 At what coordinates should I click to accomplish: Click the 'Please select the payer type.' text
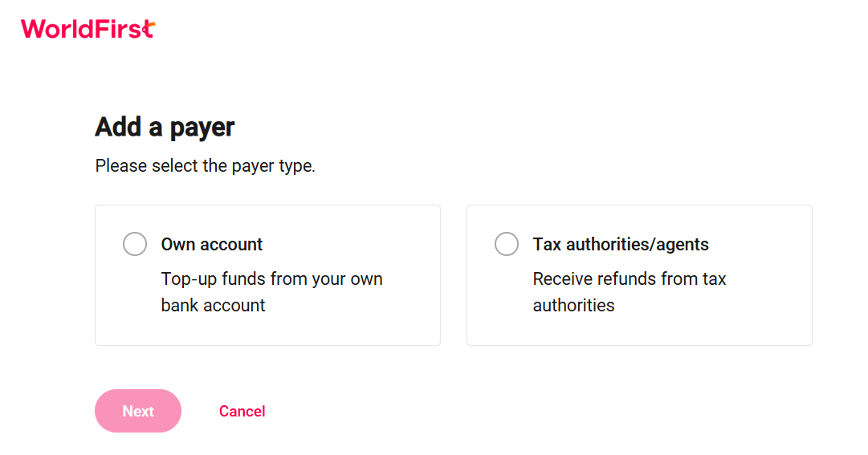205,165
